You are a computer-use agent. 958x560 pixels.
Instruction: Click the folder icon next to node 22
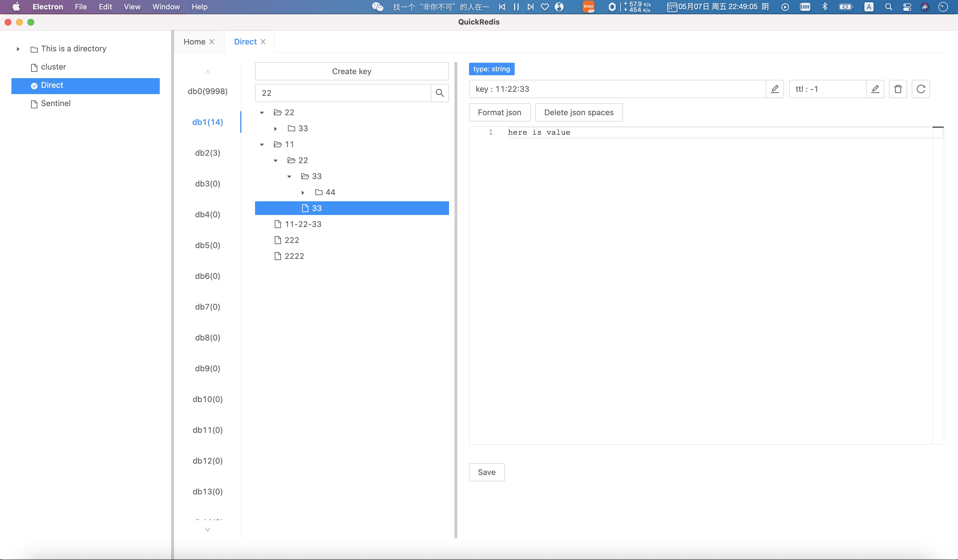277,112
